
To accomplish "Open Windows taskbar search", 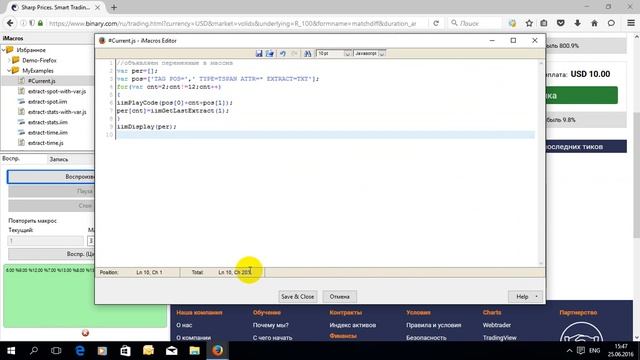I will point(34,351).
